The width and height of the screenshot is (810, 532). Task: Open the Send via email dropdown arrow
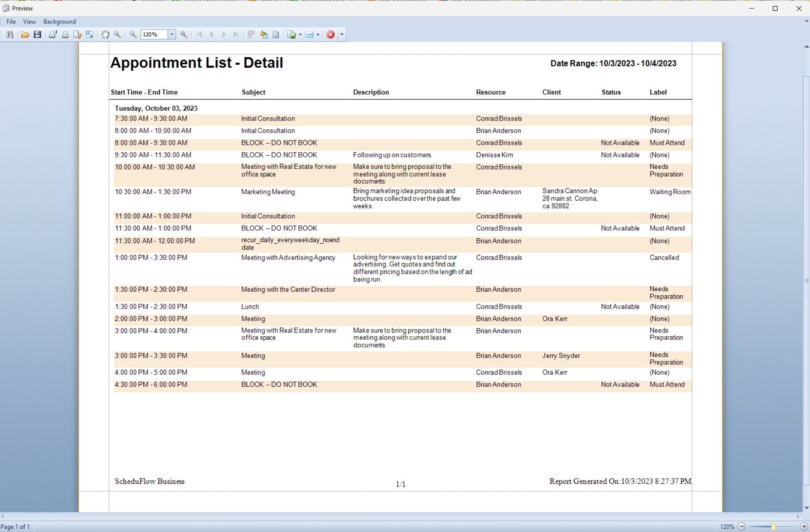point(318,34)
